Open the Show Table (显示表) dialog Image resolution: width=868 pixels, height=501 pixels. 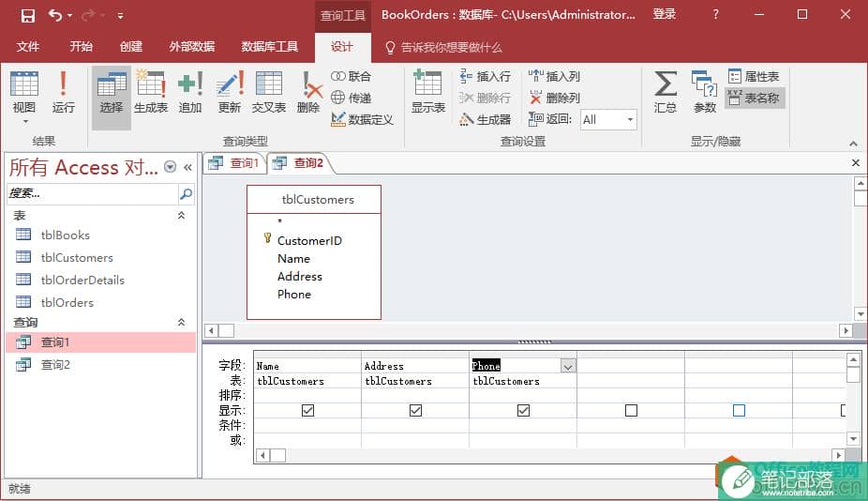pos(428,91)
